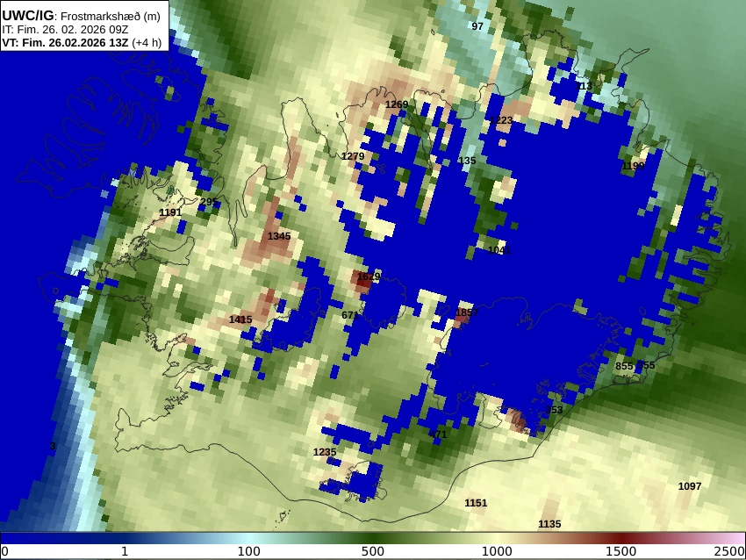This screenshot has width=746, height=560.
Task: Select the map value label 471
Action: [438, 434]
